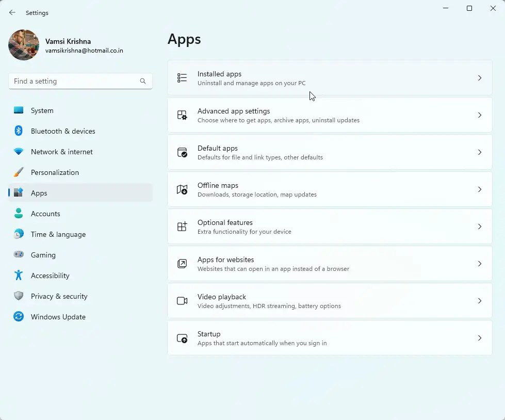Click the Startup icon
505x420 pixels.
pos(182,338)
